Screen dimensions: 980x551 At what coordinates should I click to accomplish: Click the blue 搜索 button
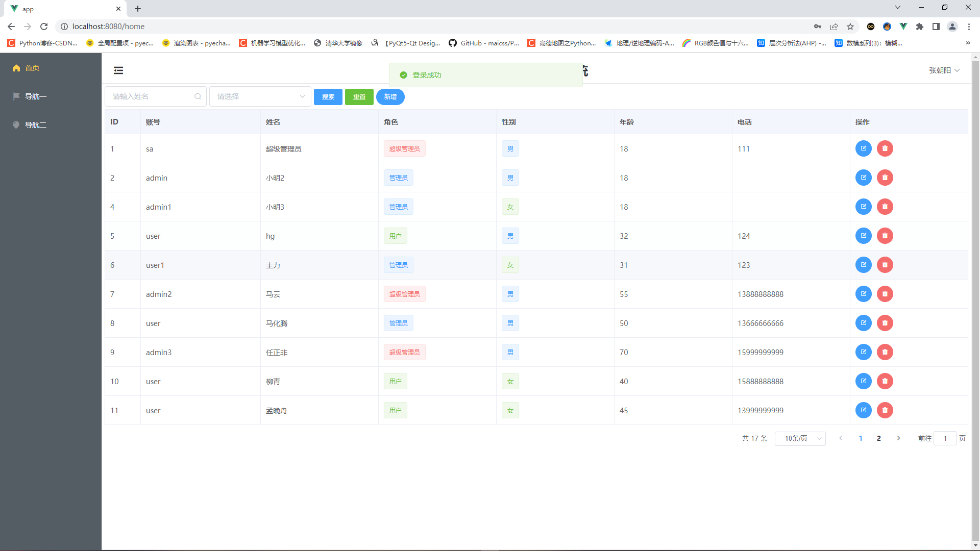point(328,97)
